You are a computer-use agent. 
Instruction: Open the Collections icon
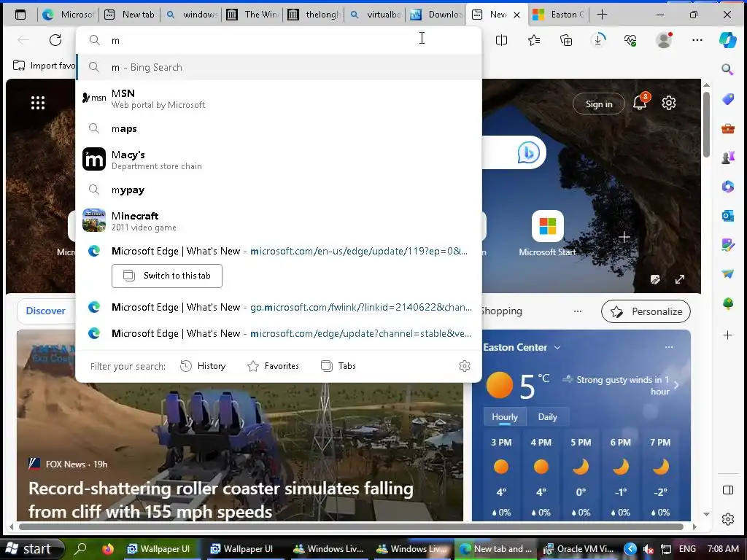coord(566,40)
